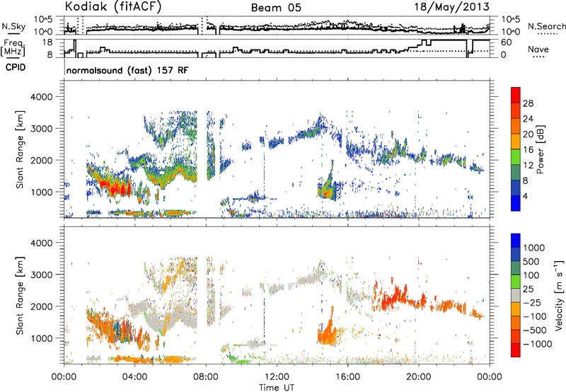Click the date '18/May/2013'

tap(451, 7)
